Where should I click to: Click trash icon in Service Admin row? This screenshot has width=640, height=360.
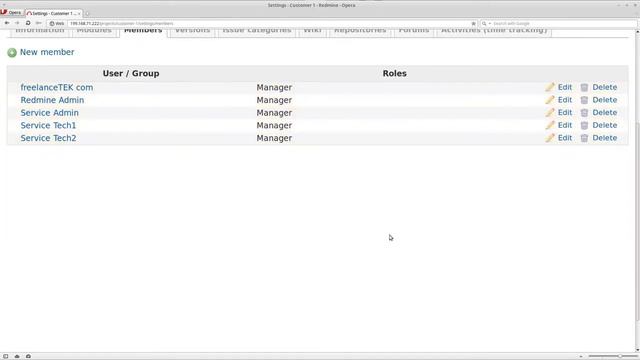point(584,113)
